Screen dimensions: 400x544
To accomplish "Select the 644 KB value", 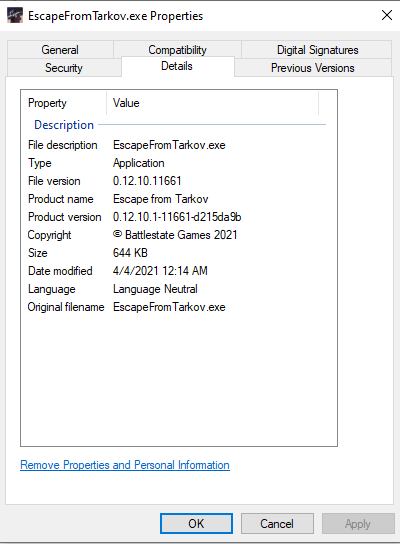I will click(x=130, y=253).
